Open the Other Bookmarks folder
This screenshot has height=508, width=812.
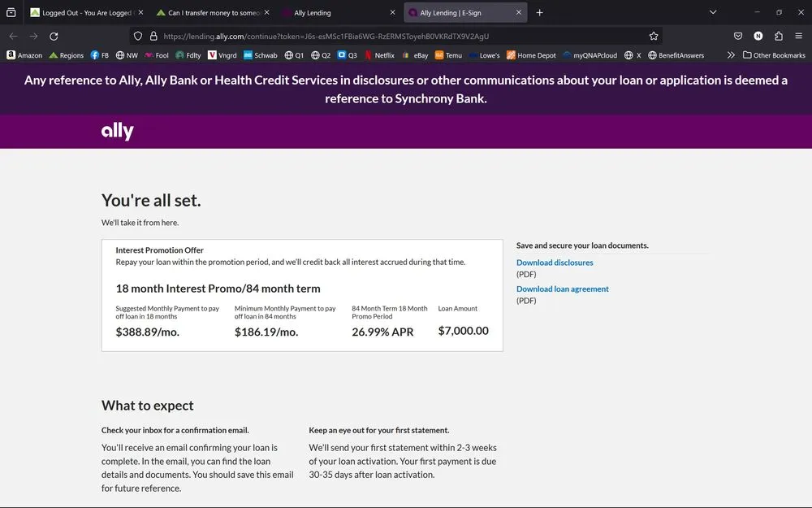point(774,55)
